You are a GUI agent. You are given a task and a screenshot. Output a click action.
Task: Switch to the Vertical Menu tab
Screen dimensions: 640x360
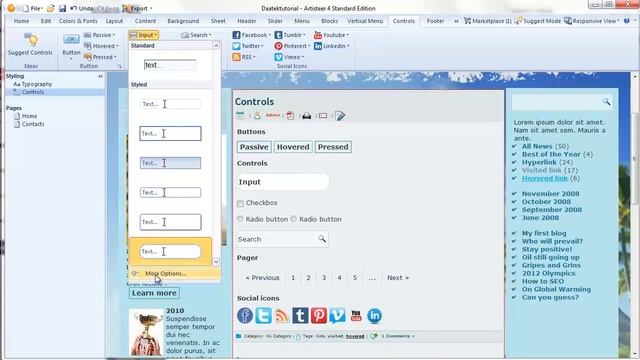(365, 21)
